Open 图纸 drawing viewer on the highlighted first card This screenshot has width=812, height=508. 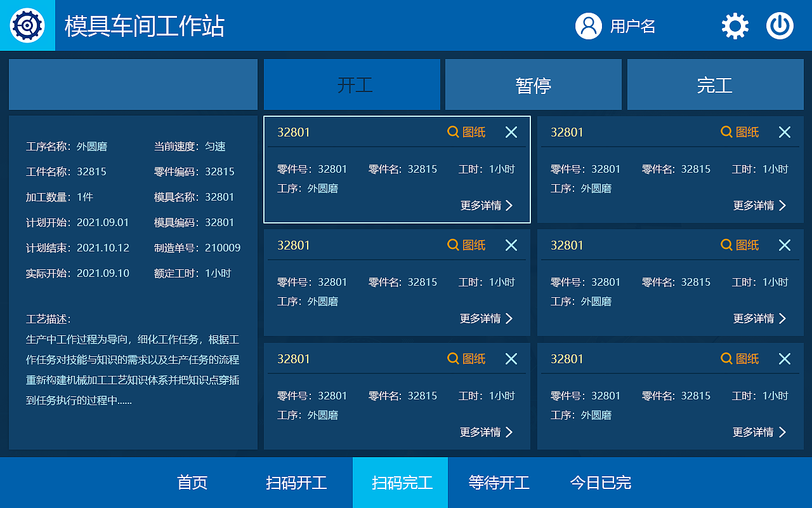(x=466, y=131)
